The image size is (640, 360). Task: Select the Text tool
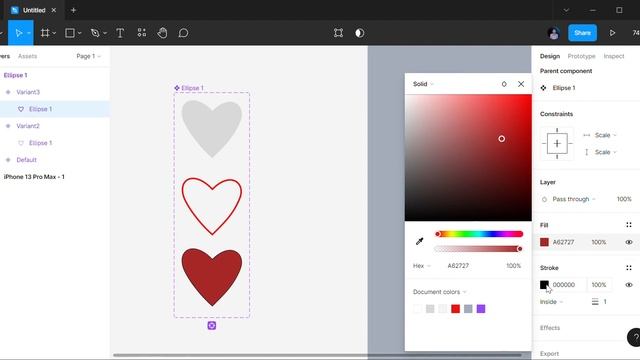click(120, 33)
